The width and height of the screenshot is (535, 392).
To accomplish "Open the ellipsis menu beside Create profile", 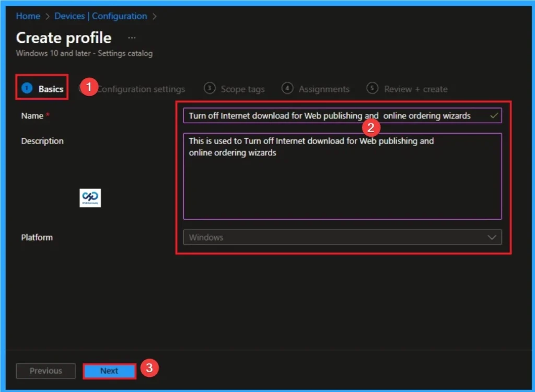I will click(x=132, y=37).
